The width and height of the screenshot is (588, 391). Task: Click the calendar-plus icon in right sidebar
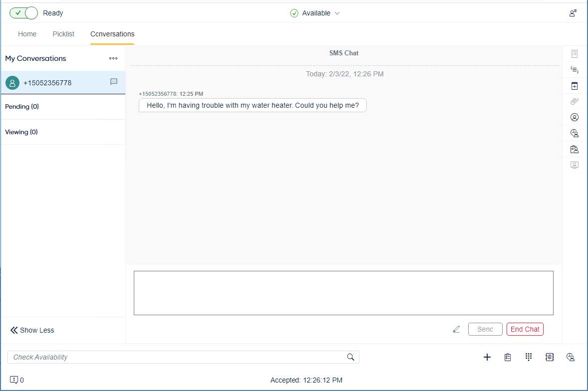point(575,86)
